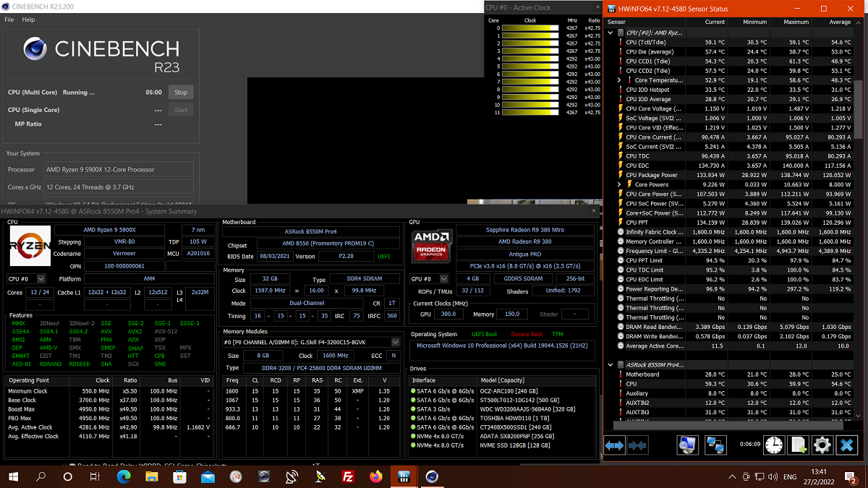Open HWiNFO system summary monitor-magnifier icon
The image size is (868, 488).
pos(686,445)
